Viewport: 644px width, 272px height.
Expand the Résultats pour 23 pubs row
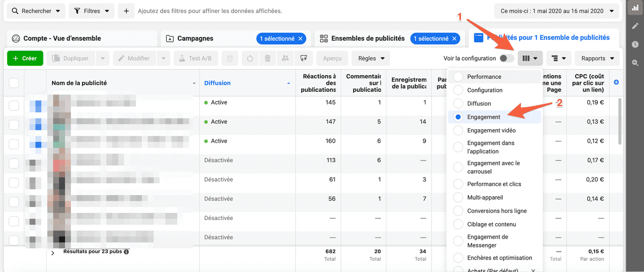(x=53, y=253)
